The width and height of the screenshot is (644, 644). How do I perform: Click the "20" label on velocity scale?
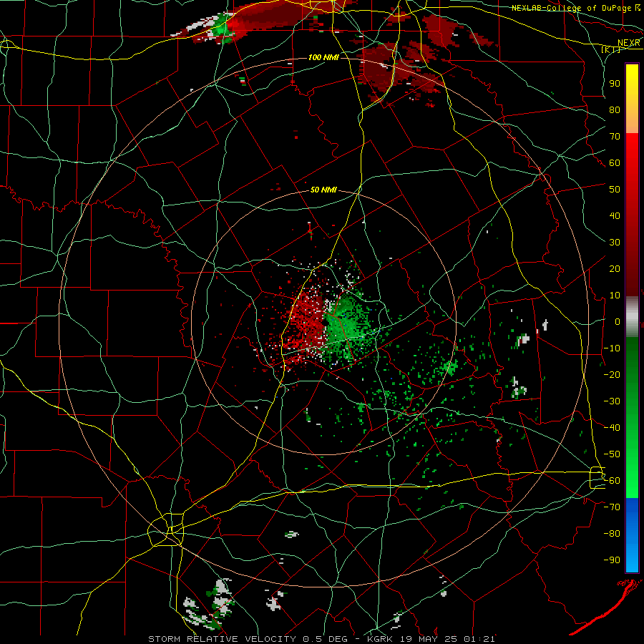pyautogui.click(x=615, y=269)
